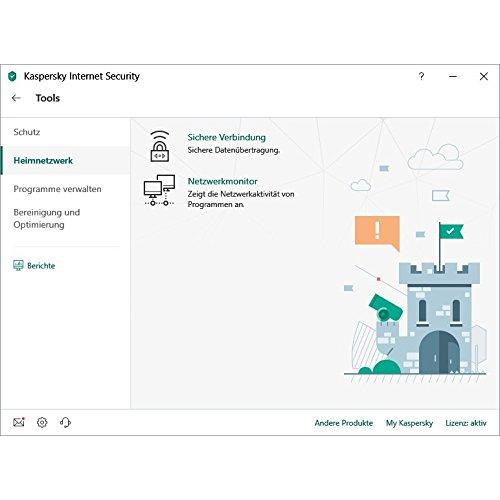Click the Andere Produkte link

(x=344, y=423)
